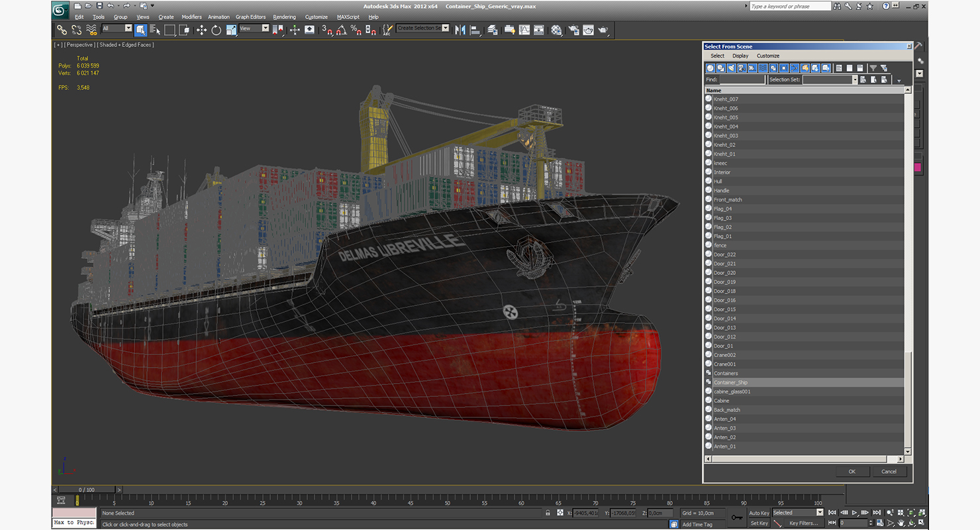Screen dimensions: 980x530
Task: Open Curve Editor from toolbar
Action: click(524, 30)
